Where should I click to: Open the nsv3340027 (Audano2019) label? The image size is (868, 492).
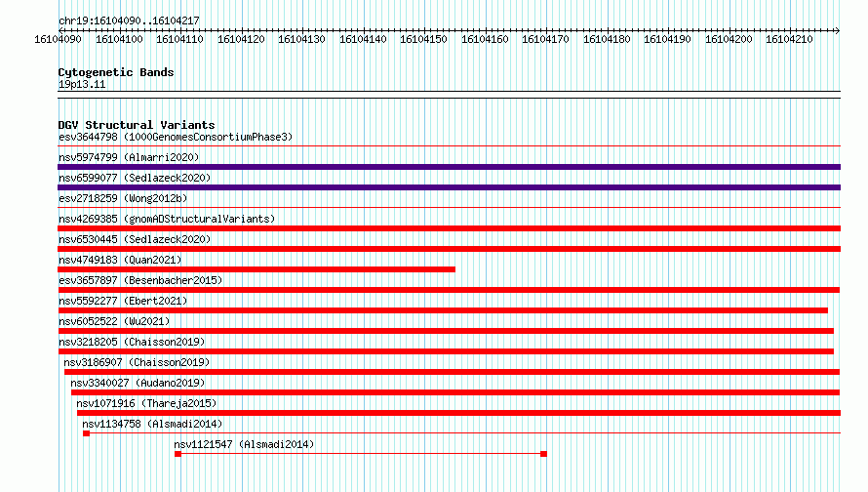pyautogui.click(x=138, y=383)
